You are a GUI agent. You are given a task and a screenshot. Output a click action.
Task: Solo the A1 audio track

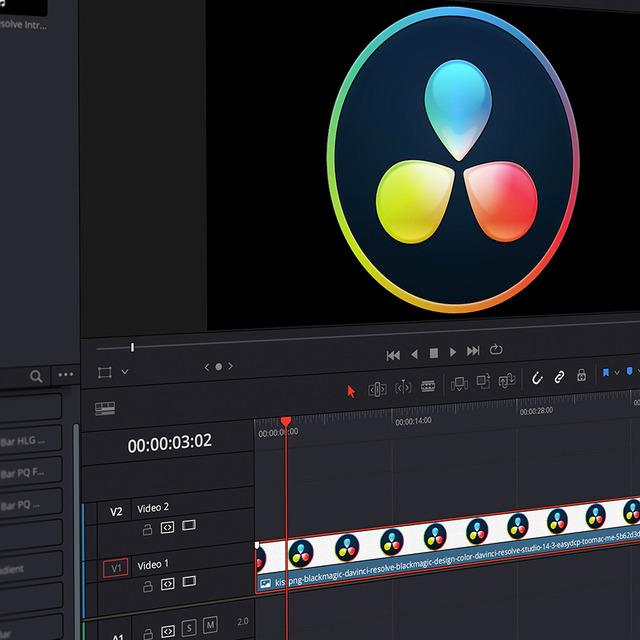[189, 627]
